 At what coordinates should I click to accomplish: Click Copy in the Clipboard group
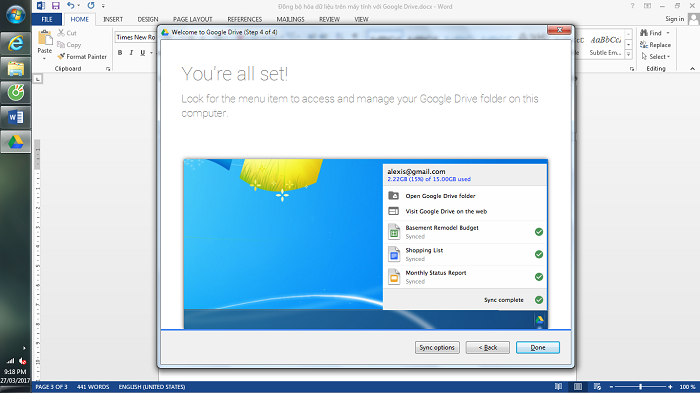coord(69,45)
